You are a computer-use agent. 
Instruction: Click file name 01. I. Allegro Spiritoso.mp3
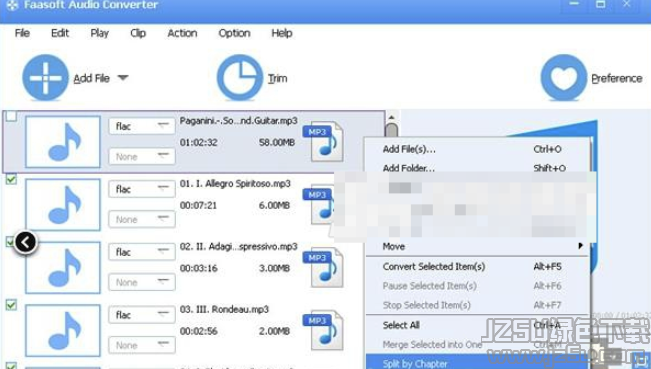(235, 183)
